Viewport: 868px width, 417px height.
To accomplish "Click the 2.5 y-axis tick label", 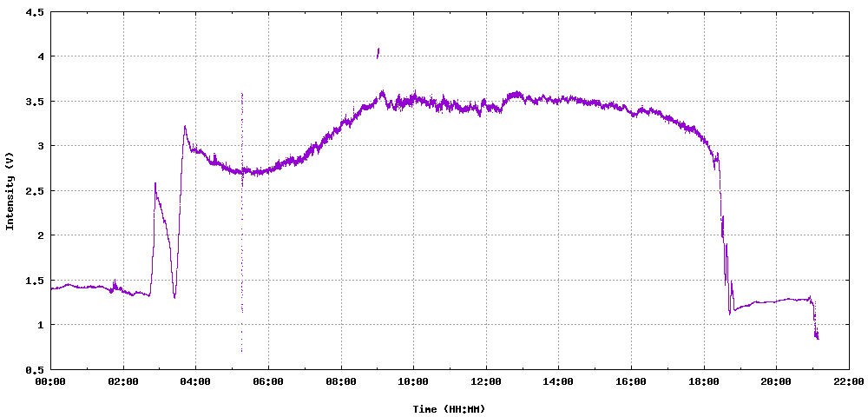I will tap(35, 190).
